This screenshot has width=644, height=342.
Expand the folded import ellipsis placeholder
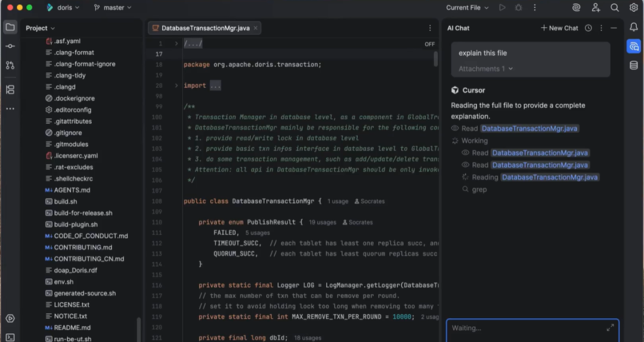[215, 85]
